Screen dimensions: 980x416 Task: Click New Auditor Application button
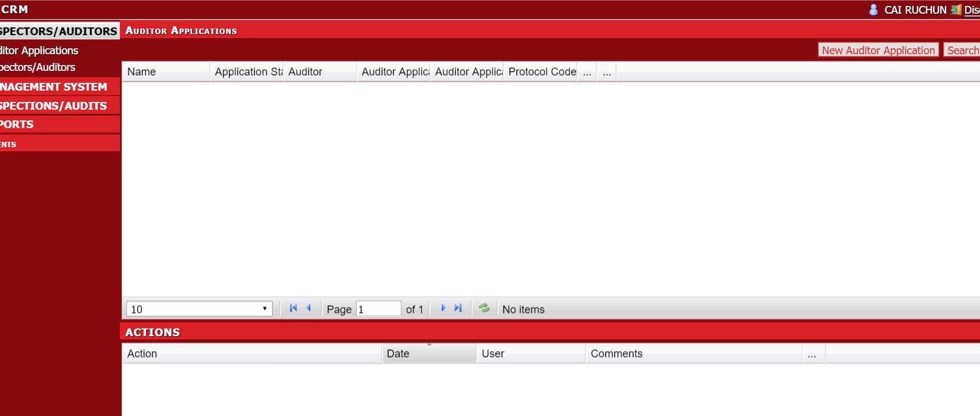(x=879, y=50)
